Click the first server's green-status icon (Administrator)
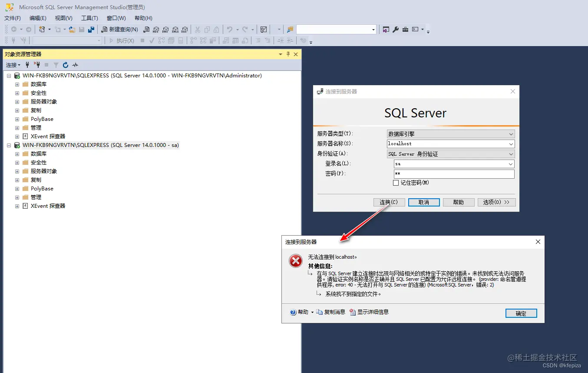The width and height of the screenshot is (588, 373). pos(17,76)
